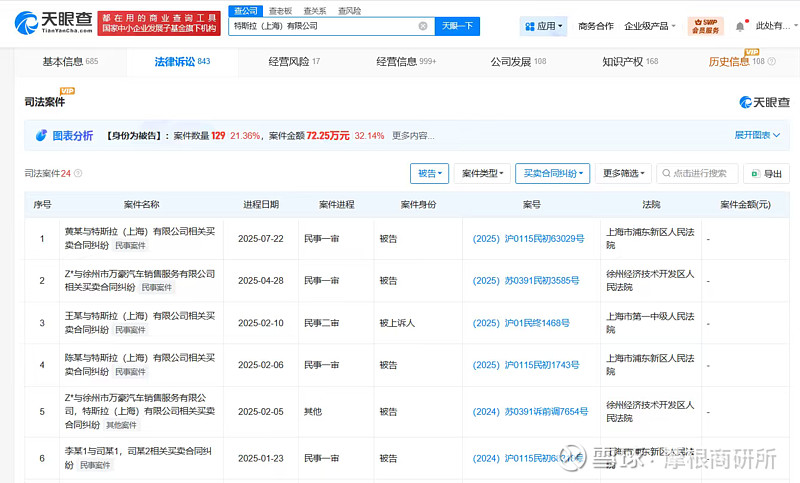Click case name 黄某与特斯拉（上海）有限公司

[140, 238]
